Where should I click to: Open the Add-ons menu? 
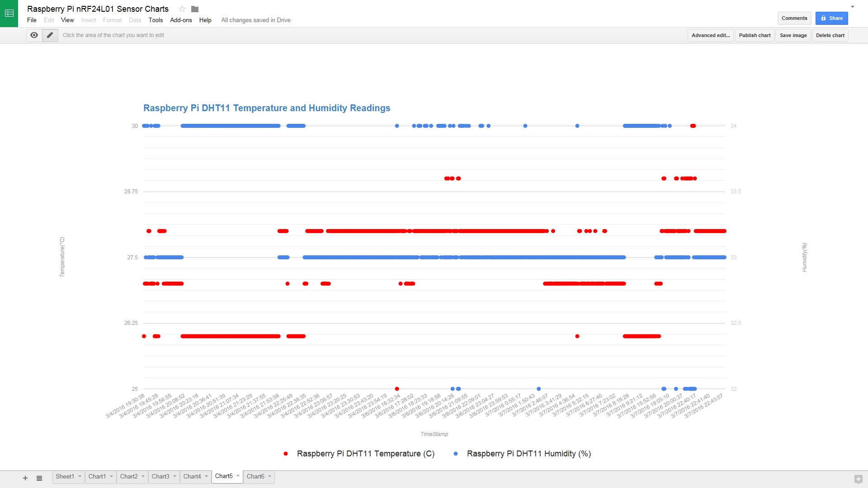tap(181, 20)
